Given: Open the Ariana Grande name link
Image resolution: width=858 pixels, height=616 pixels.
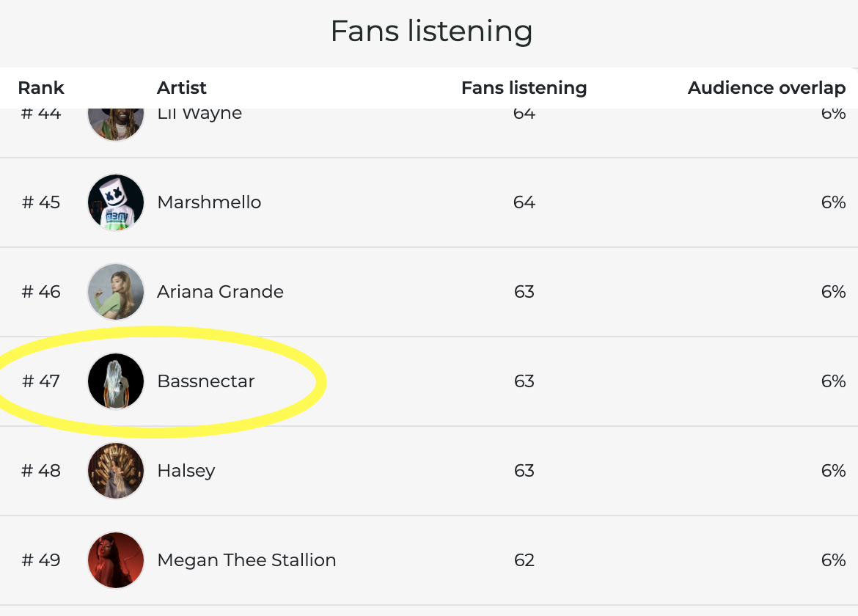Looking at the screenshot, I should 220,292.
